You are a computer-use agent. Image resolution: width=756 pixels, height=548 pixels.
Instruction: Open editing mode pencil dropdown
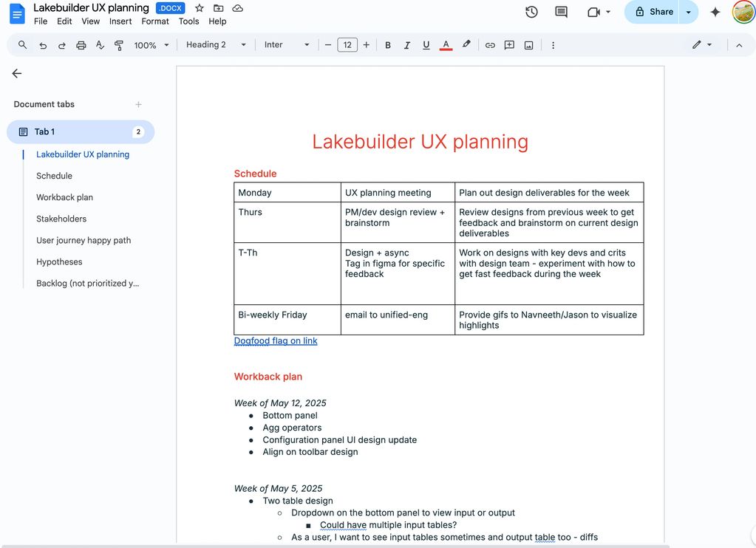(x=702, y=45)
